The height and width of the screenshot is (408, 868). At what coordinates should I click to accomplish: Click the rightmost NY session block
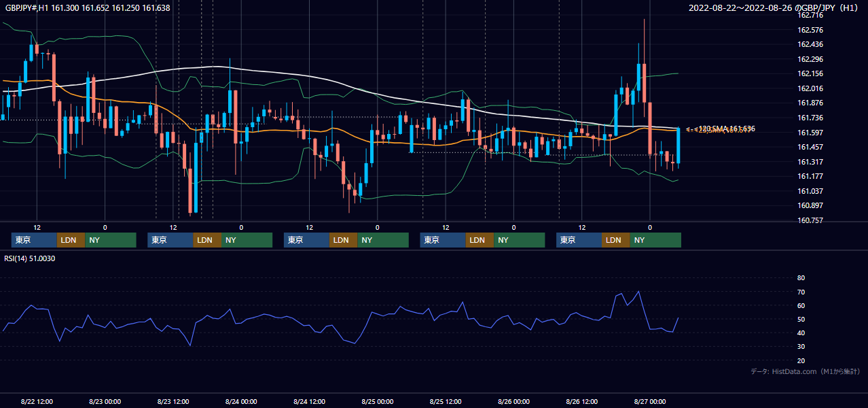click(655, 240)
